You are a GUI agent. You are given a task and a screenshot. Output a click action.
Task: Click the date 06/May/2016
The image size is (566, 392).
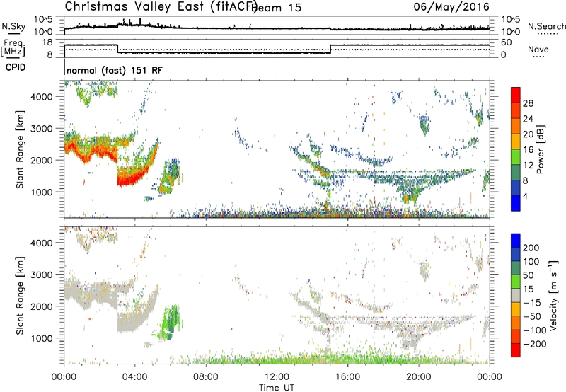tap(451, 6)
